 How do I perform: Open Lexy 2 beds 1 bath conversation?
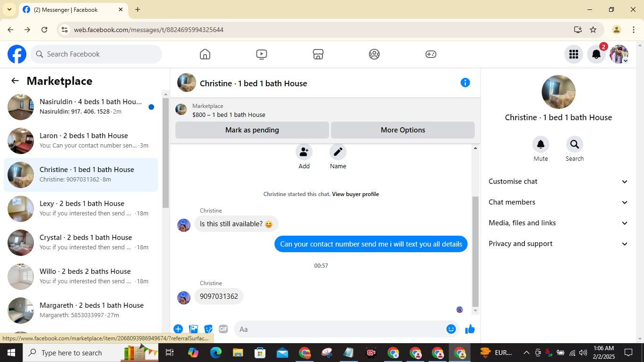pos(81,209)
